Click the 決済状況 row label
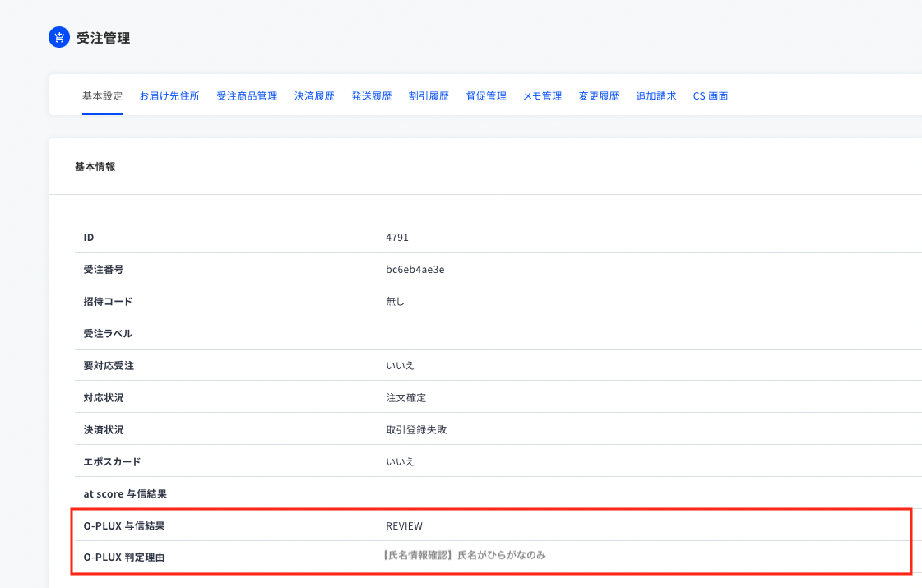The width and height of the screenshot is (922, 588). coord(104,430)
